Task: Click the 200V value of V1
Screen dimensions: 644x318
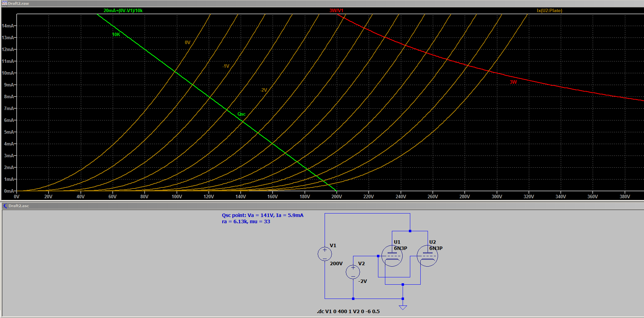Action: (x=336, y=263)
